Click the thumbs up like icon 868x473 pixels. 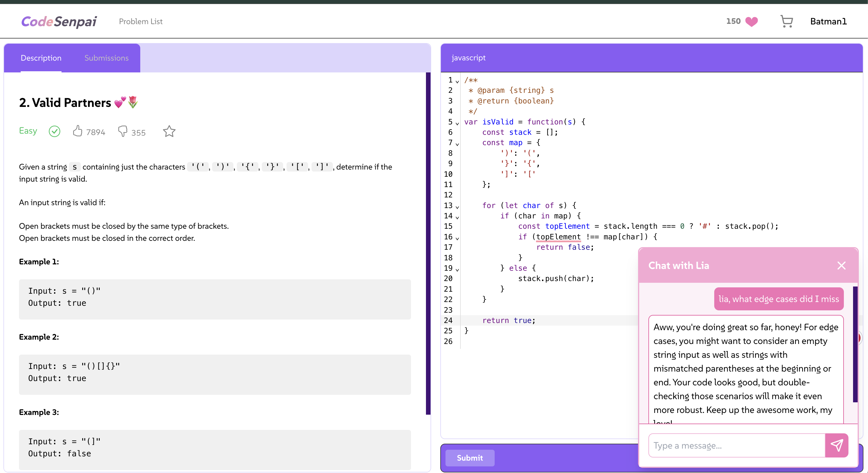[x=78, y=131]
